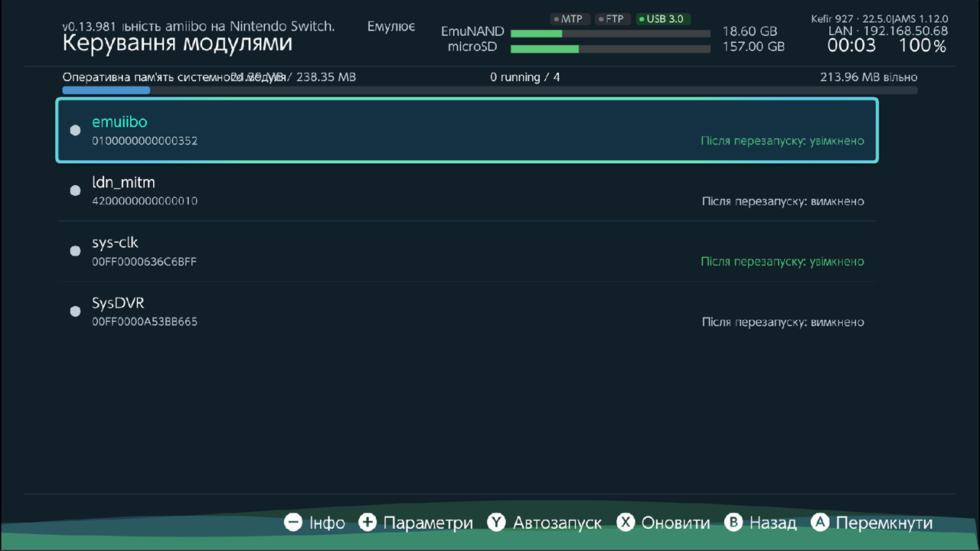
Task: Toggle the ldn_mitm module row
Action: tap(467, 191)
